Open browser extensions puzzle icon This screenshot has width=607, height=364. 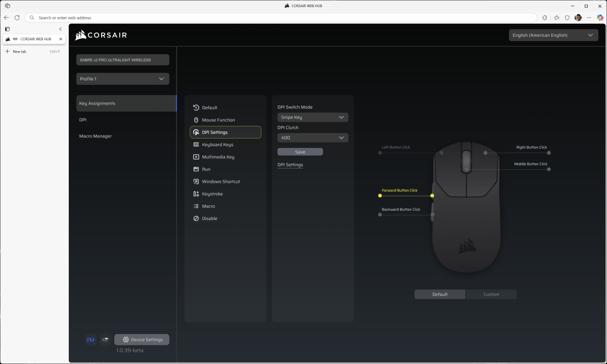pyautogui.click(x=545, y=18)
